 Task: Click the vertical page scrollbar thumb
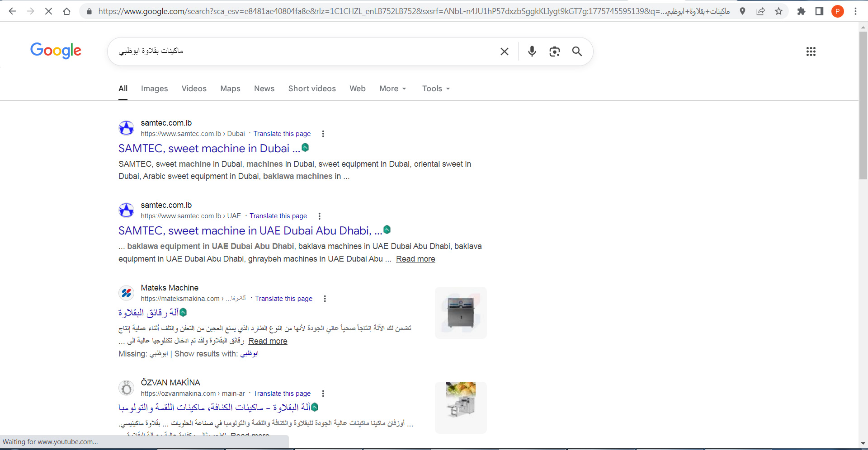tap(863, 106)
